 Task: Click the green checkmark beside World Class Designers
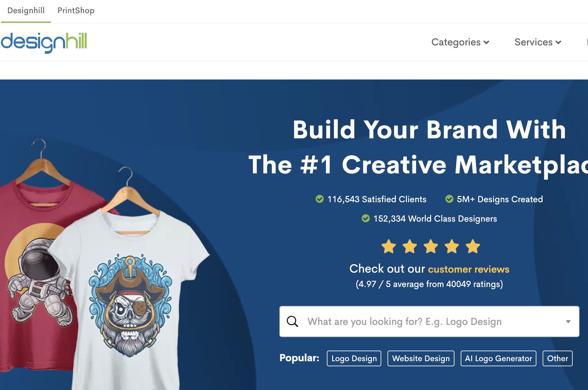point(366,218)
